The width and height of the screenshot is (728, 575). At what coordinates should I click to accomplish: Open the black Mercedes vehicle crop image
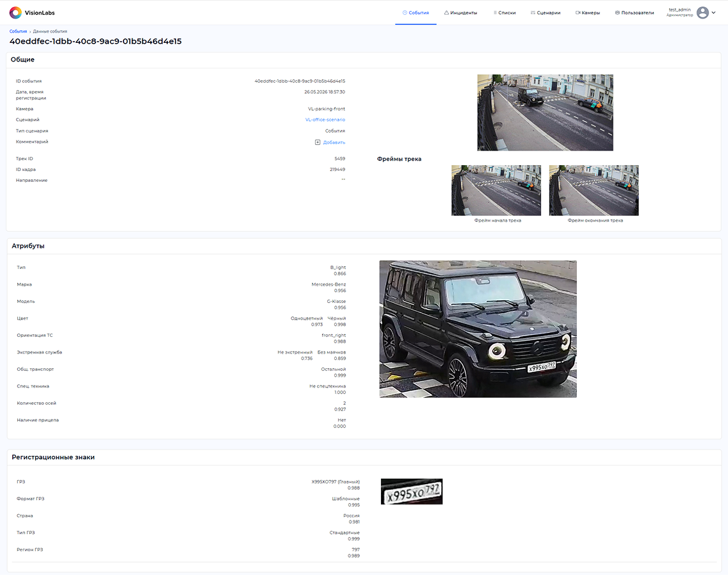478,329
